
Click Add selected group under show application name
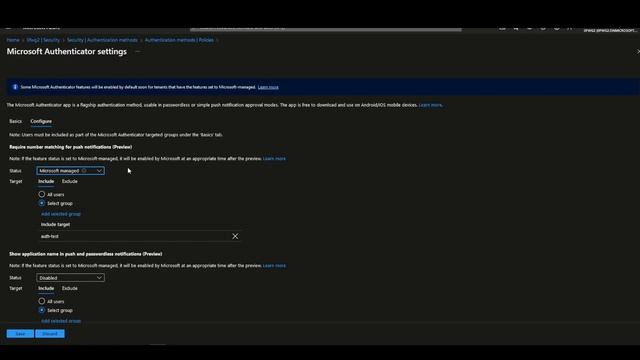[x=61, y=321]
